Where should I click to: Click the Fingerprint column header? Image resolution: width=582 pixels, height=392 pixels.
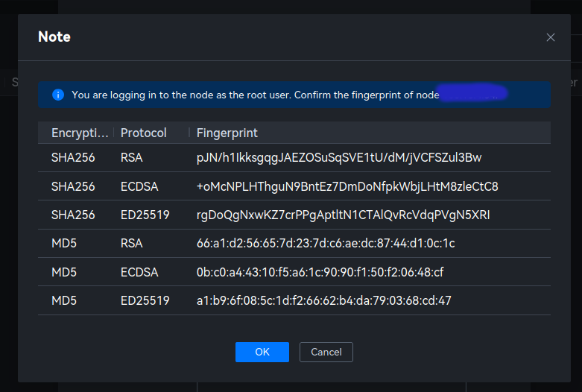pos(227,133)
